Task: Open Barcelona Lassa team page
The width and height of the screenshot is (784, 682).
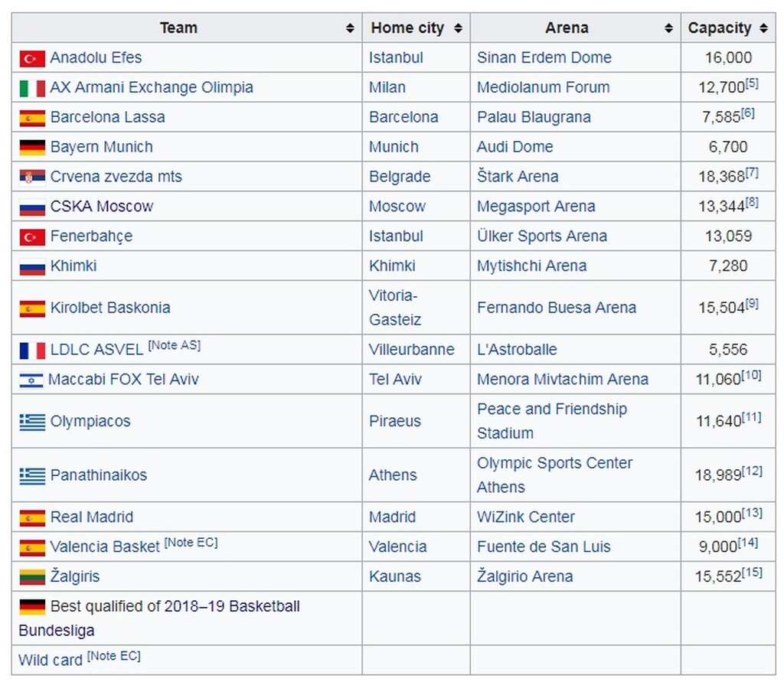Action: point(107,117)
